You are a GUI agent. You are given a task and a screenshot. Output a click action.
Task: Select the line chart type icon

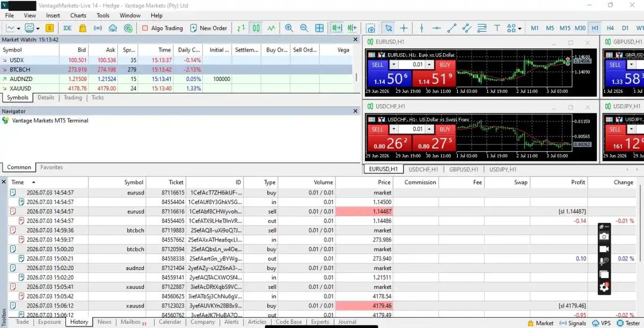(272, 28)
